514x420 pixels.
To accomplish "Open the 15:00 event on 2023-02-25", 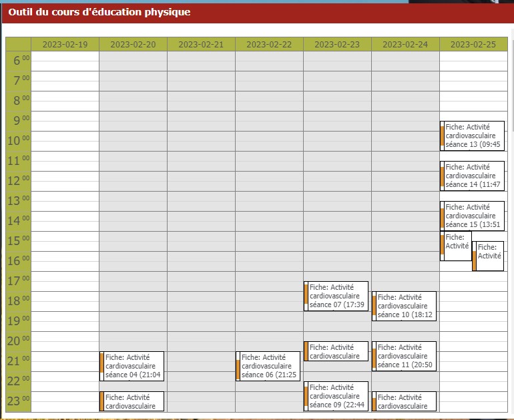I will (x=457, y=246).
